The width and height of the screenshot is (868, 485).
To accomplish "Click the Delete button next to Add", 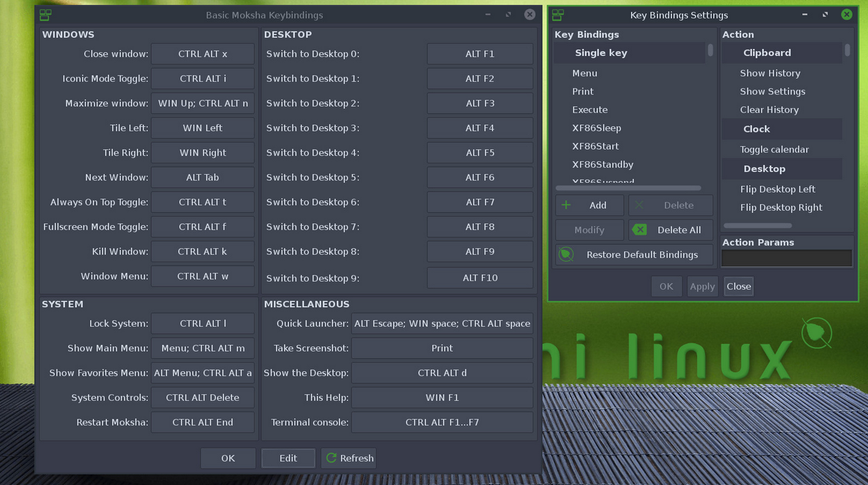I will (x=671, y=205).
